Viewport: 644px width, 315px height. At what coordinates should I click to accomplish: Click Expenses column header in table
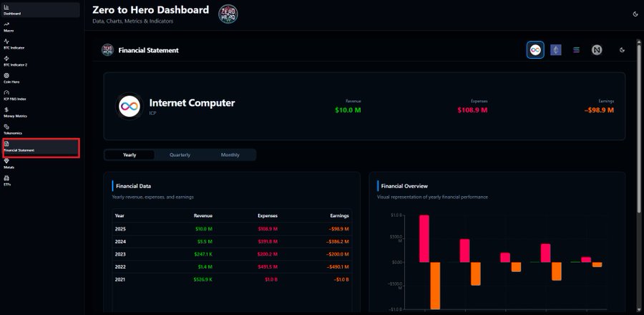(268, 215)
